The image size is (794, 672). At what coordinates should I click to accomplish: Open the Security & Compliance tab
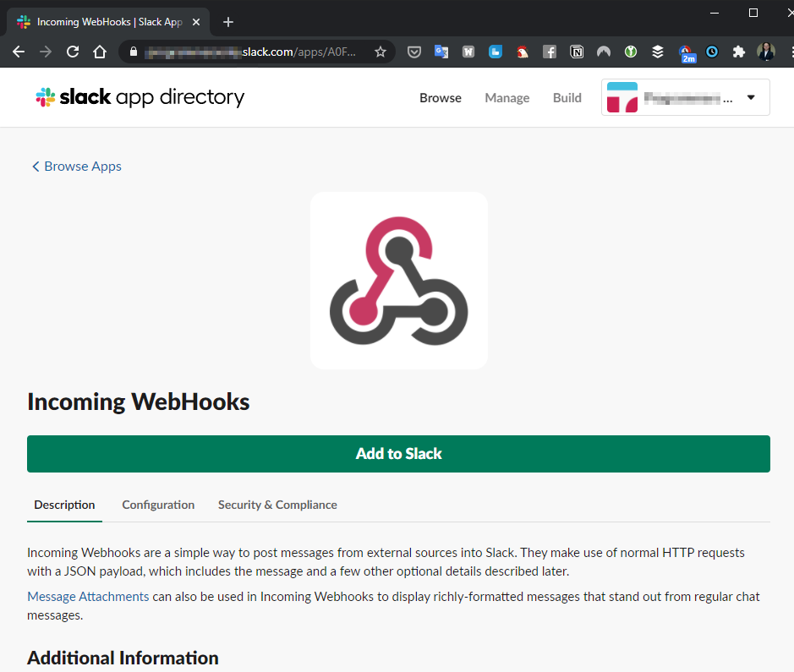pos(277,505)
